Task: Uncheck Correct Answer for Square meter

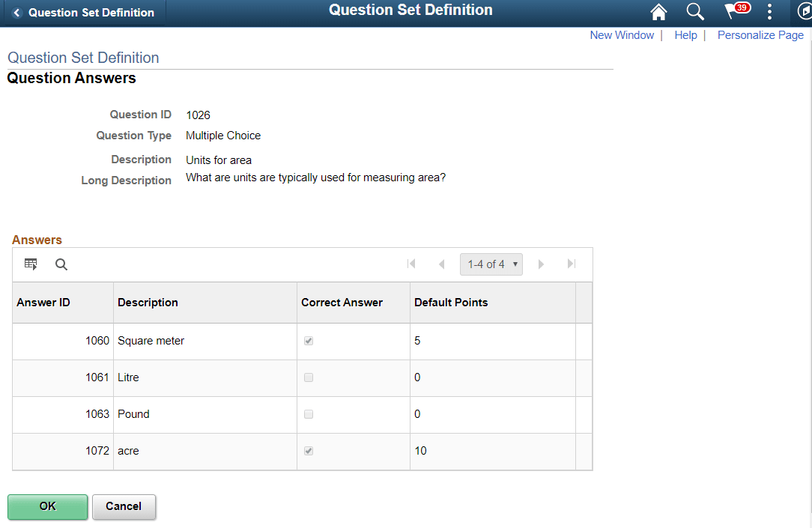Action: (309, 340)
